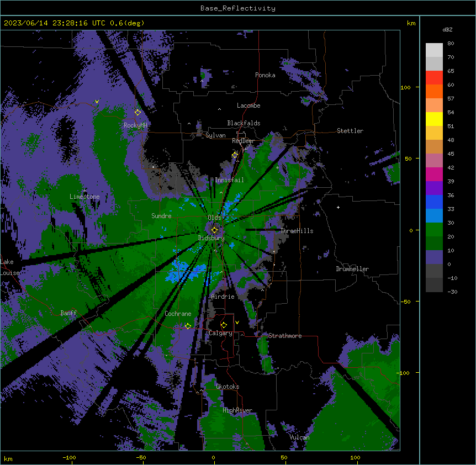The height and width of the screenshot is (465, 476).
Task: Click the yellow diamond marker below Cochrane
Action: (x=188, y=326)
